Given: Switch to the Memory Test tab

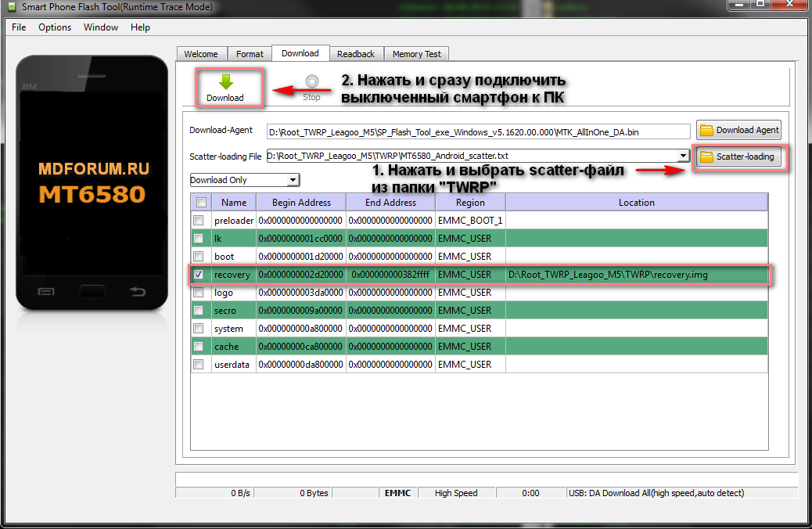Looking at the screenshot, I should pos(416,54).
